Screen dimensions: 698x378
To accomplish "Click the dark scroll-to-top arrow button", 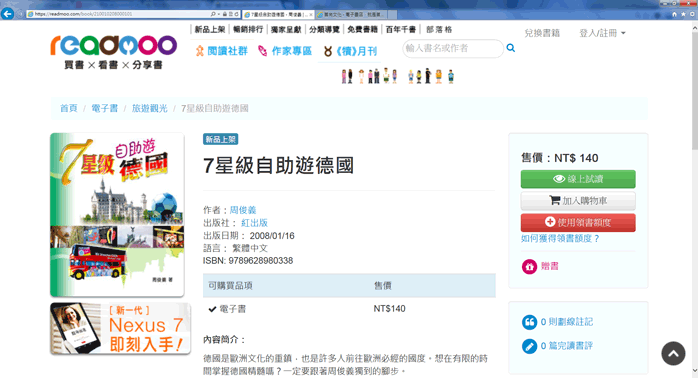I will click(673, 354).
